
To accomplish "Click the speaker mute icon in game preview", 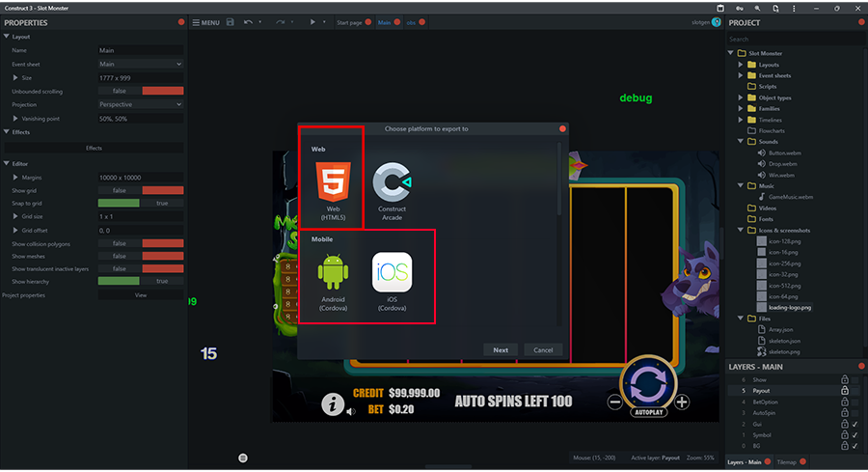I will (351, 411).
